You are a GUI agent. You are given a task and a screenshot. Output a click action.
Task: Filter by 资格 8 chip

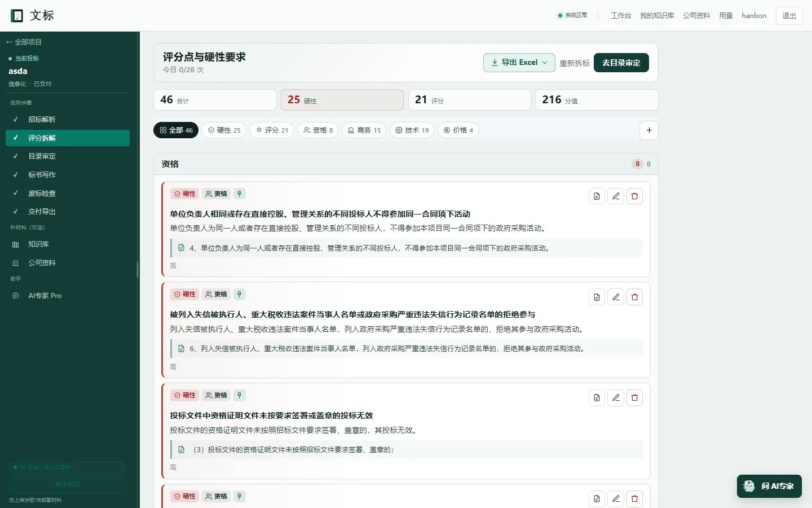(318, 130)
